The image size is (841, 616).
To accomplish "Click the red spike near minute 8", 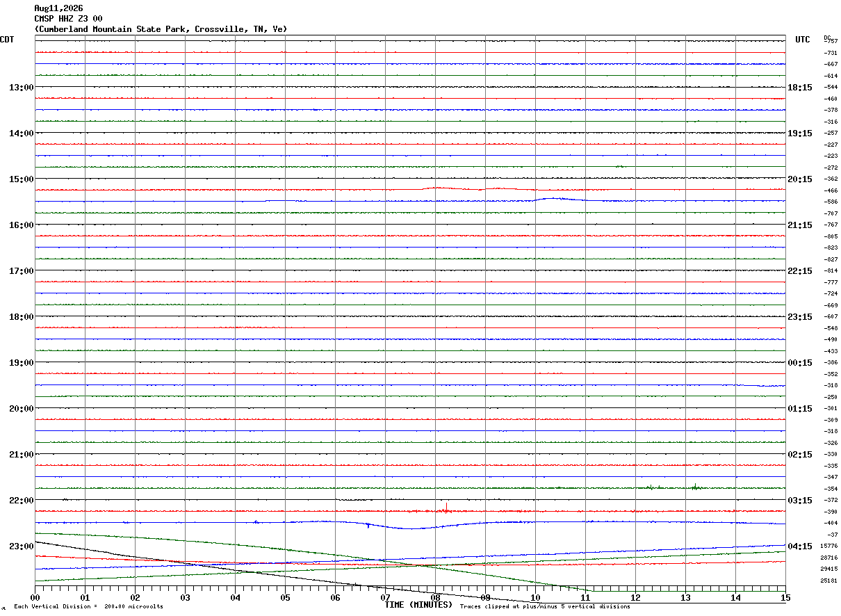I will click(446, 508).
